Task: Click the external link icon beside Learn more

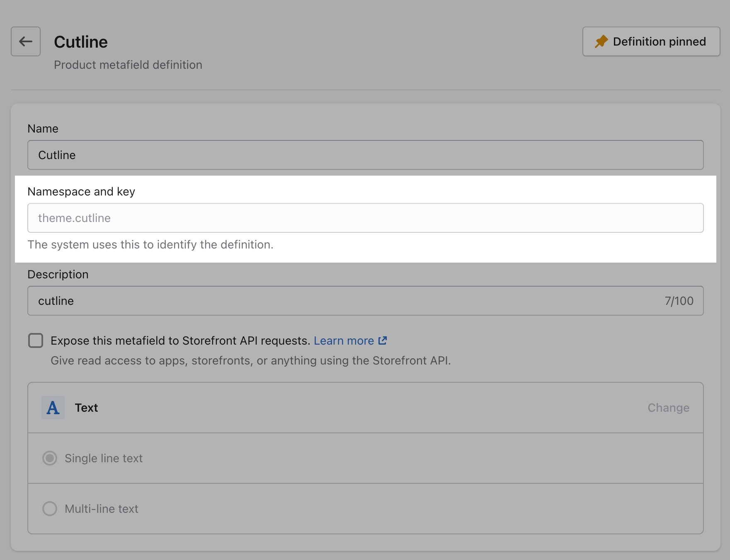Action: (x=383, y=340)
